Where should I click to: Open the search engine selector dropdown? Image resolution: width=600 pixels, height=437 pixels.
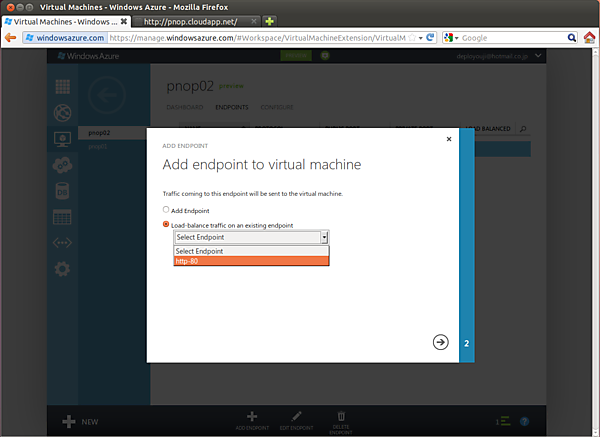[451, 38]
